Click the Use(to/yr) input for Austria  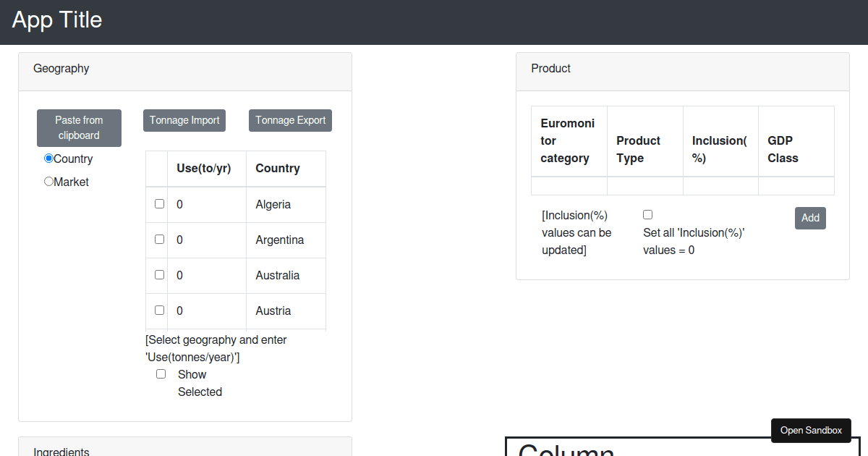(x=206, y=310)
